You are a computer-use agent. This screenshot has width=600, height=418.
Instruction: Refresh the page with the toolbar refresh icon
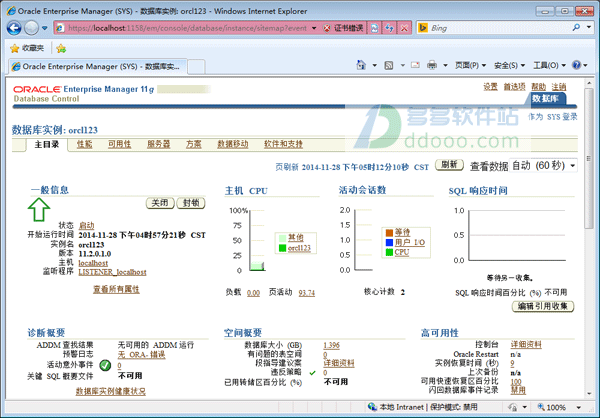[389, 28]
